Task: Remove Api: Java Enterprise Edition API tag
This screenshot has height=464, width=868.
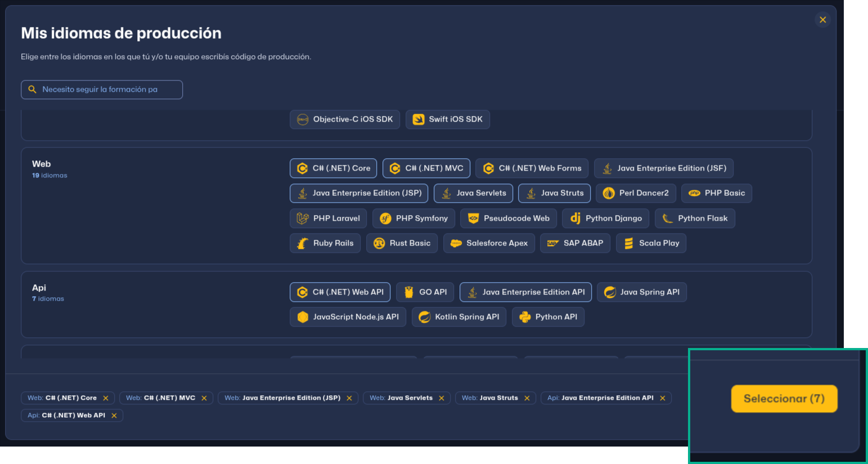Action: (663, 398)
